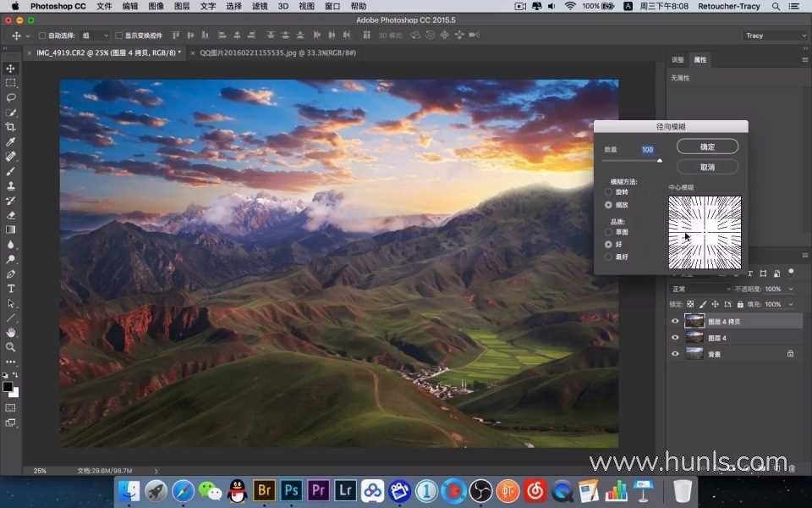Open the Tracy workspace dropdown

(776, 36)
